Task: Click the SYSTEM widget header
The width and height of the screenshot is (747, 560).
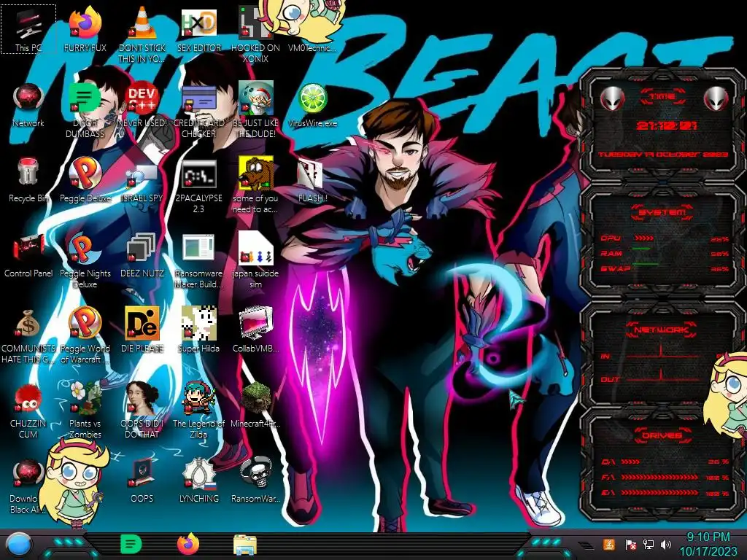Action: pos(662,212)
